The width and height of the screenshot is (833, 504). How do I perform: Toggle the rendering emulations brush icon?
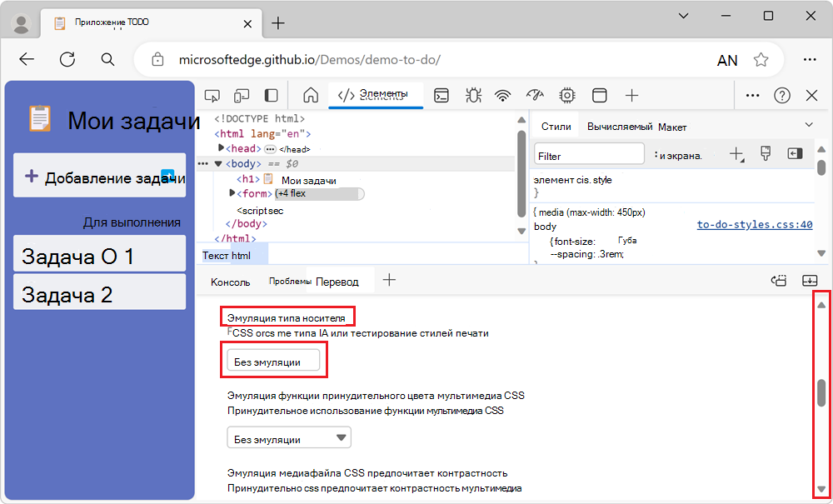pos(766,154)
